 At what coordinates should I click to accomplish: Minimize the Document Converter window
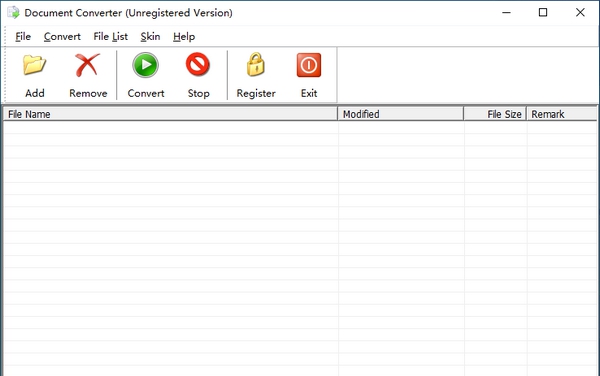tap(506, 13)
